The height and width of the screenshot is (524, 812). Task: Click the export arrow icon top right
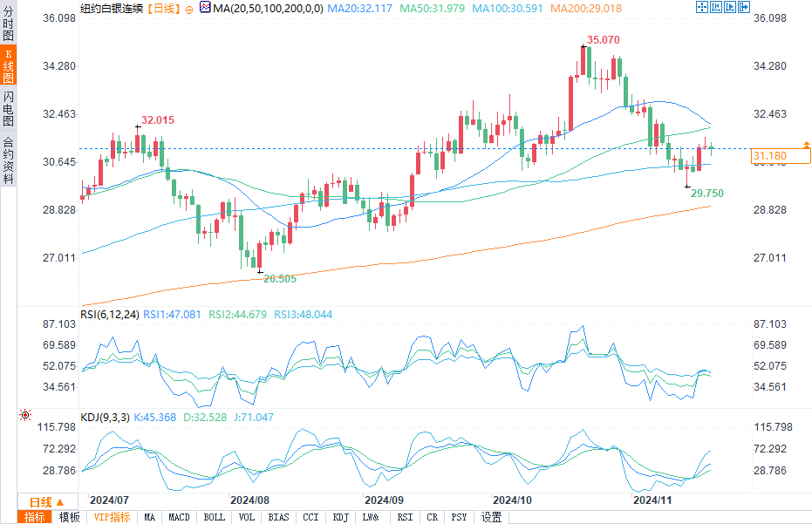point(744,7)
